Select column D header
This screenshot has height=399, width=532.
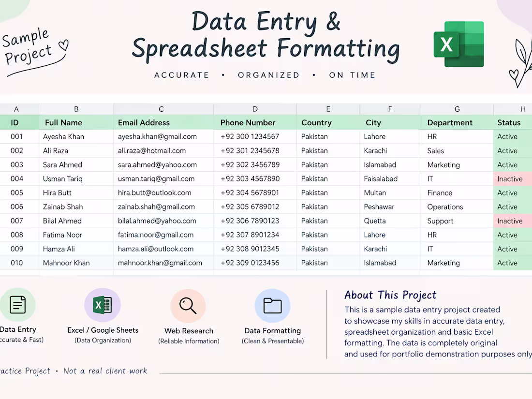tap(255, 109)
